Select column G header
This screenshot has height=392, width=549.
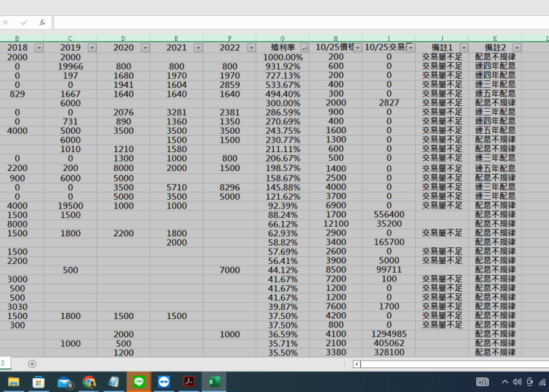(283, 38)
